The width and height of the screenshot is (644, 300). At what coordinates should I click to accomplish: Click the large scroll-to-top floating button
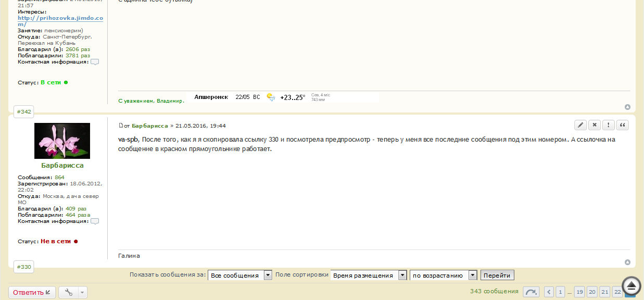click(631, 285)
